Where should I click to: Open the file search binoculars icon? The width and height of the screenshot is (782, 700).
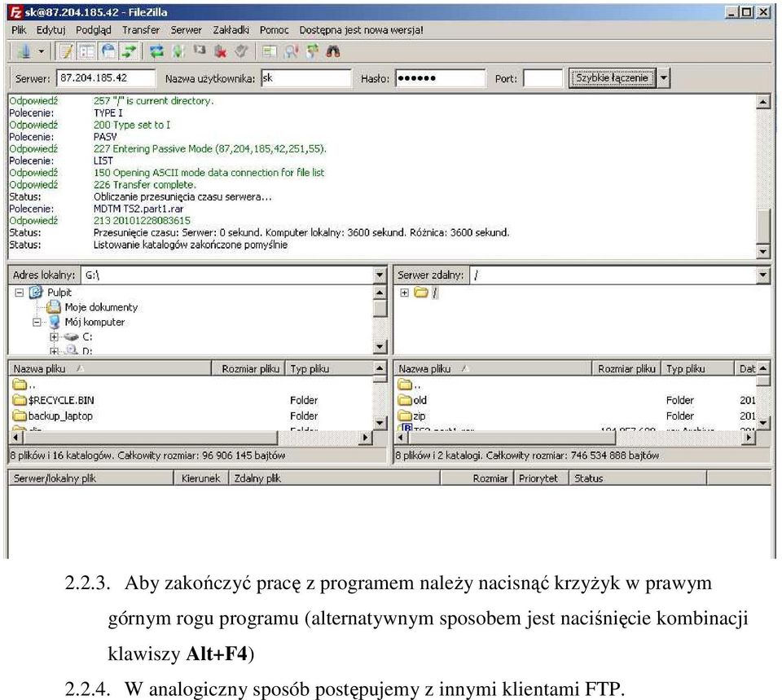[333, 51]
